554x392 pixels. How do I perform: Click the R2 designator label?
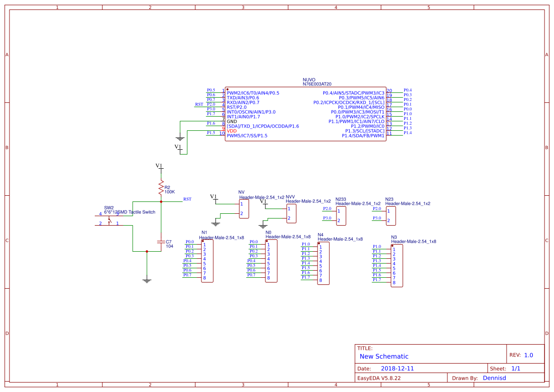167,188
